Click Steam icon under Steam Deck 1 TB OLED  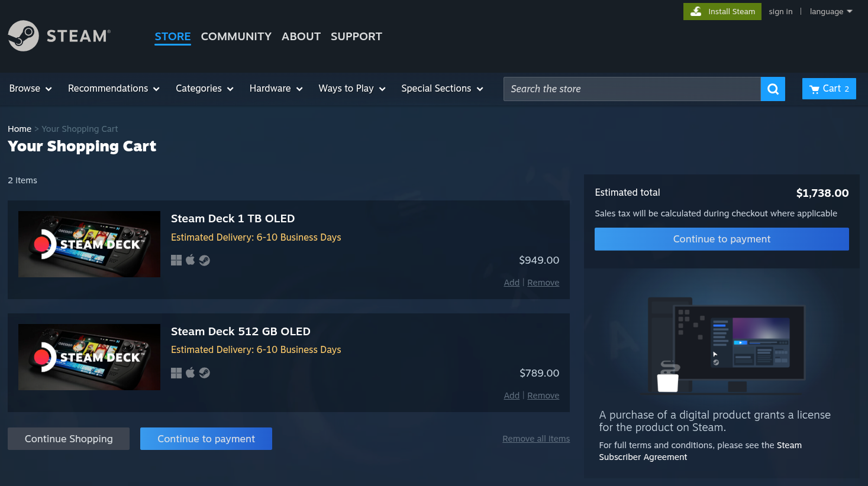[x=205, y=260]
